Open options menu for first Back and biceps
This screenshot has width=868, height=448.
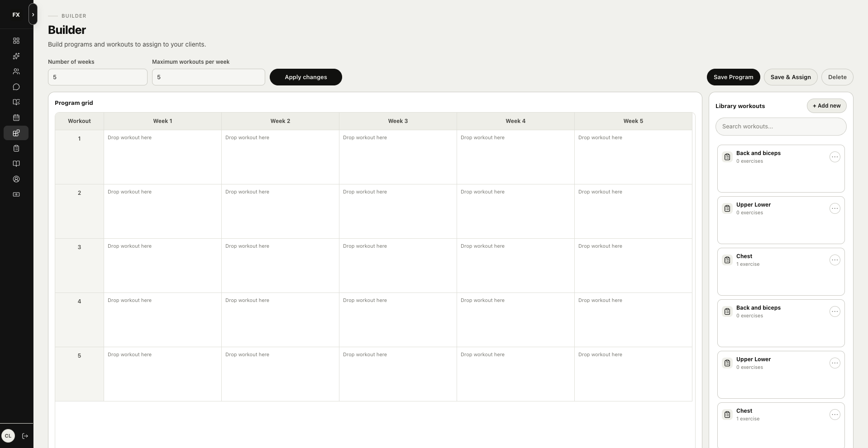tap(835, 157)
